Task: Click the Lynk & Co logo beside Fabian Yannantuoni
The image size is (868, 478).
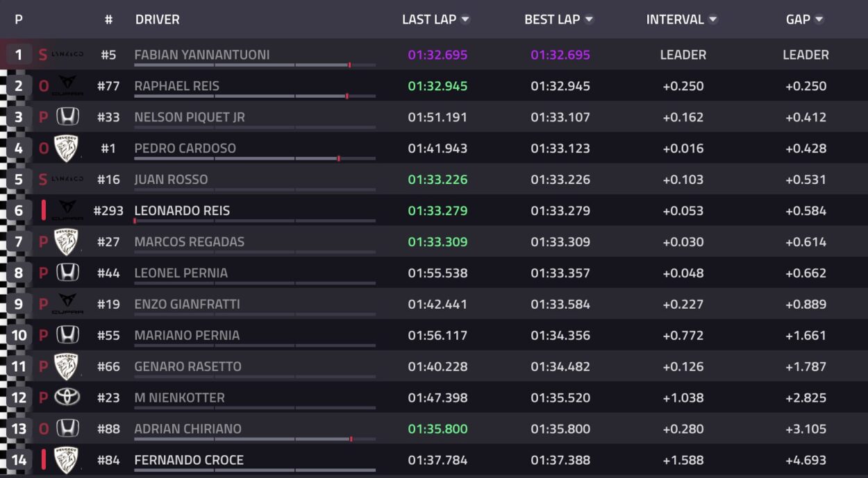Action: coord(67,55)
